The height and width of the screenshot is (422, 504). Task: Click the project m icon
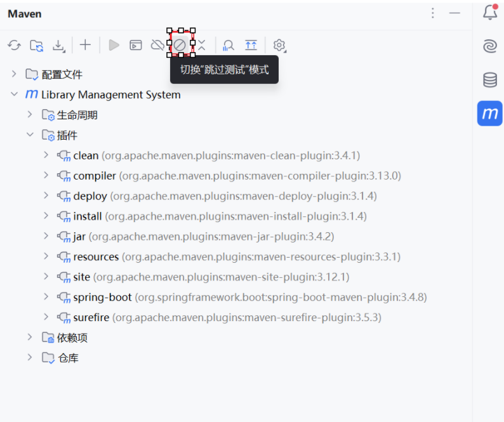click(32, 94)
